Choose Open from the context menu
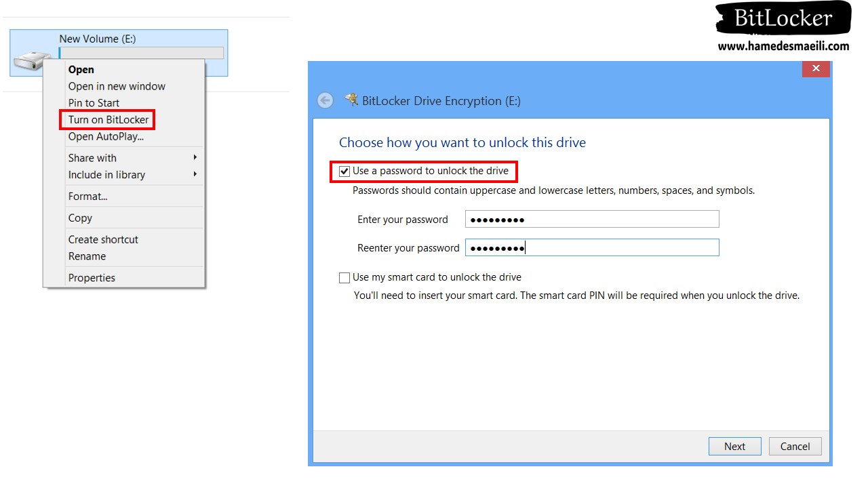The image size is (868, 488). 124,70
